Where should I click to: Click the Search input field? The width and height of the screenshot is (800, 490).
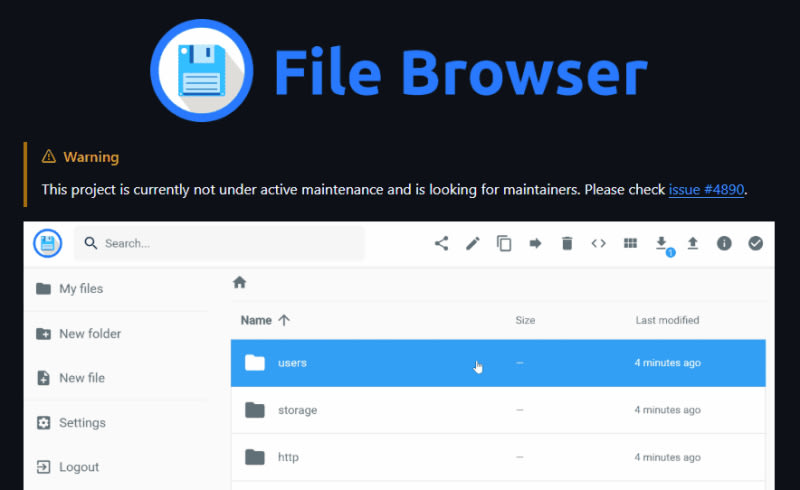click(x=230, y=243)
